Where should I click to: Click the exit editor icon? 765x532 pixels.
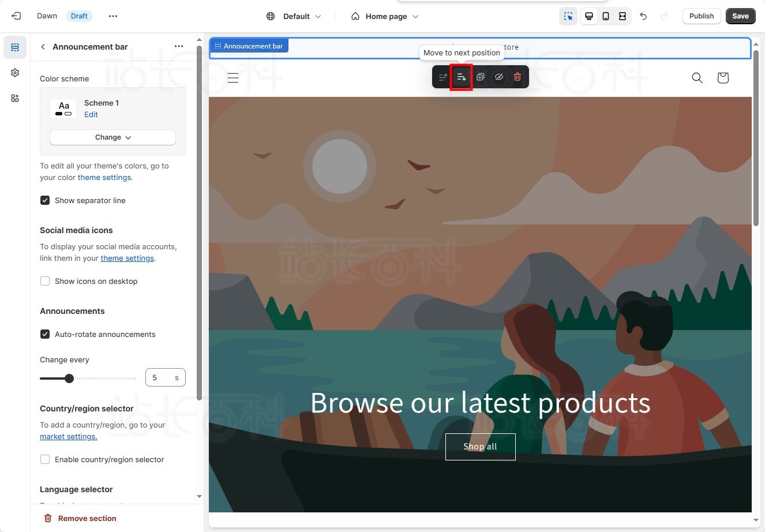pyautogui.click(x=16, y=16)
